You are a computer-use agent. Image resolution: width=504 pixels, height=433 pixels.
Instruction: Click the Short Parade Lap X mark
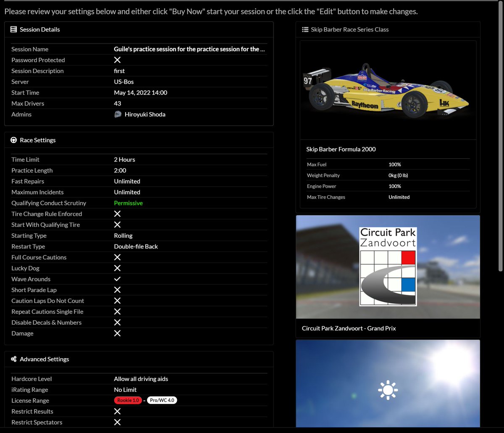pos(118,290)
